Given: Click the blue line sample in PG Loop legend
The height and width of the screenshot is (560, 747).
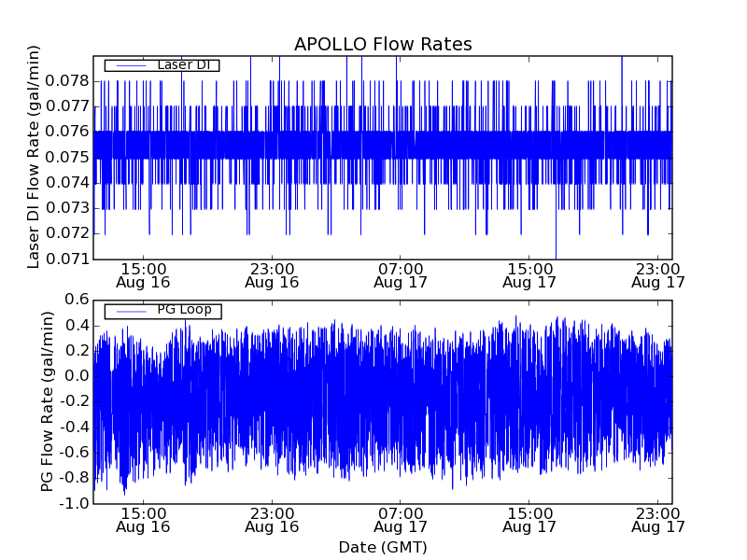Looking at the screenshot, I should [130, 311].
